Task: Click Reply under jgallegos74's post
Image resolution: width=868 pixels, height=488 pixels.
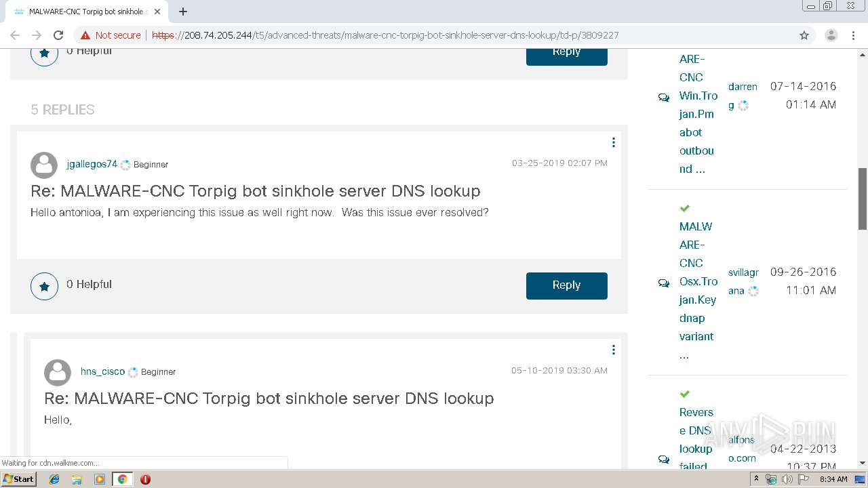Action: point(566,285)
